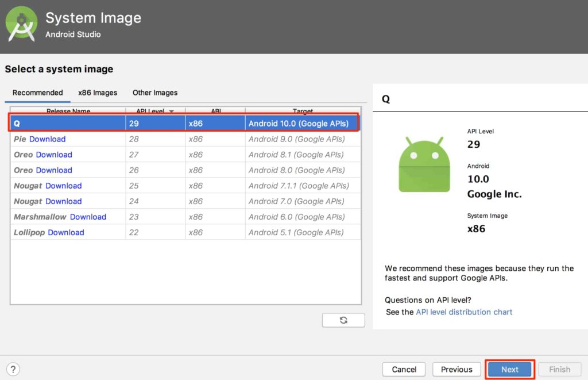
Task: Click the "Q" heading in details panel
Action: [386, 99]
